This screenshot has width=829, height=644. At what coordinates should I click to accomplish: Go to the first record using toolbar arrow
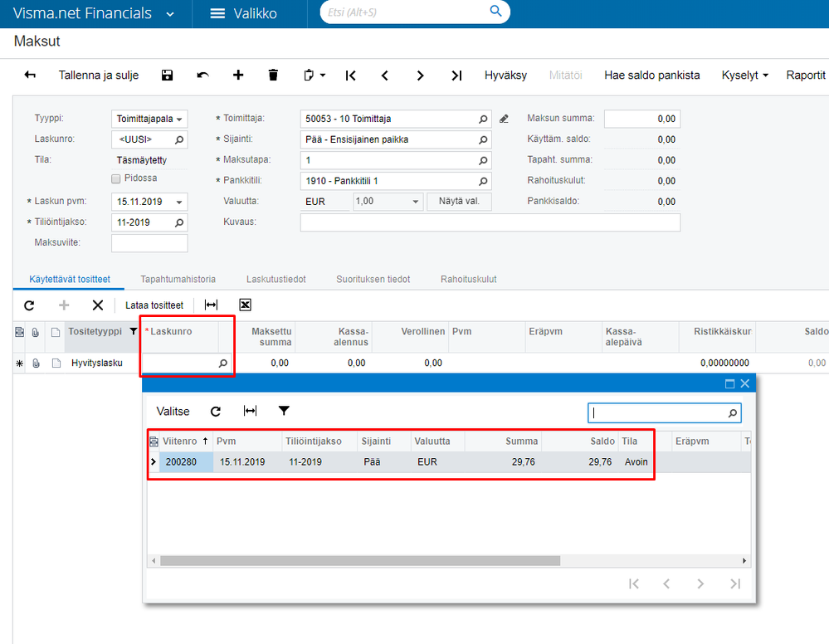pos(350,76)
